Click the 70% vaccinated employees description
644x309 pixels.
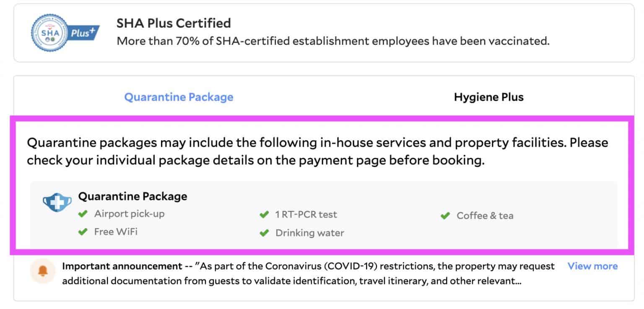coord(332,41)
